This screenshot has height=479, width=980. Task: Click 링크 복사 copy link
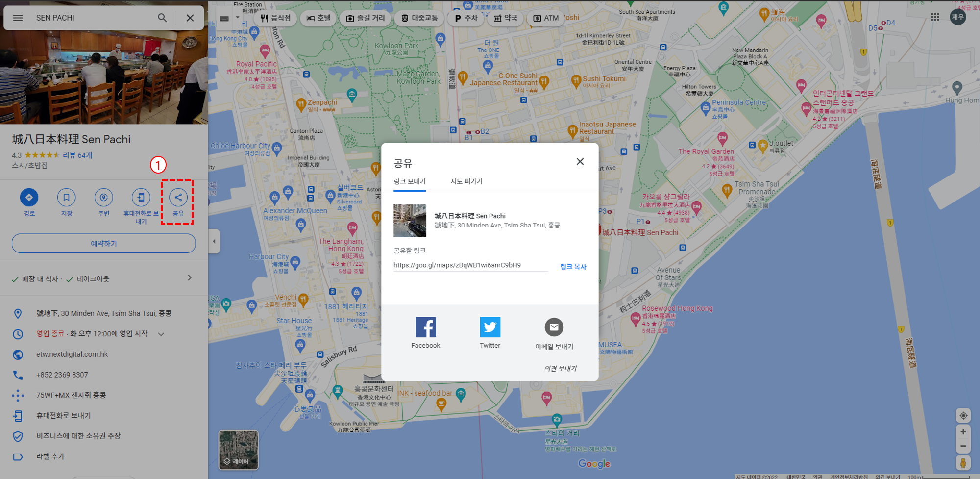pyautogui.click(x=573, y=267)
